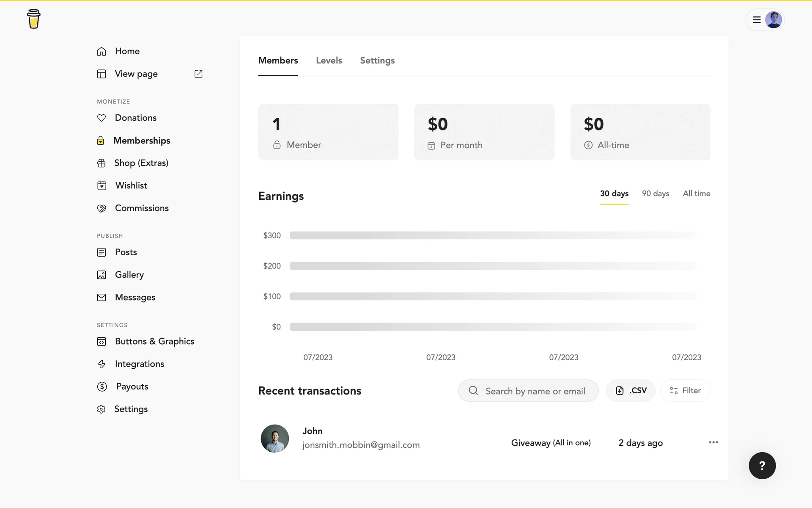Click the Search by name or email field

(x=535, y=391)
